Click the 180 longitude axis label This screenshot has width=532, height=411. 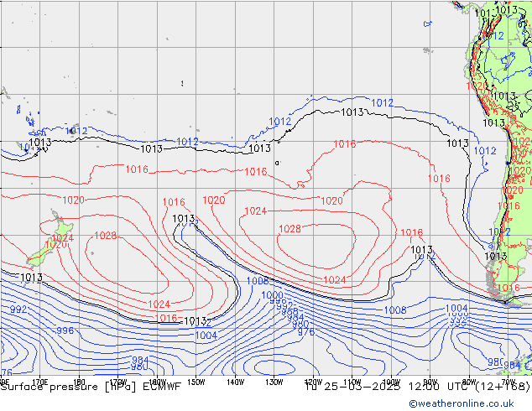pos(79,382)
